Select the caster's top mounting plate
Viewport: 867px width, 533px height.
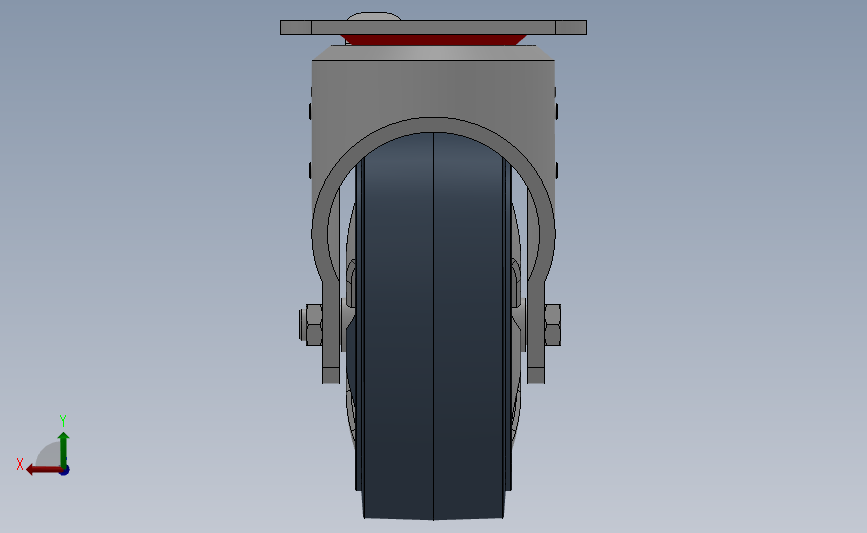tap(433, 28)
